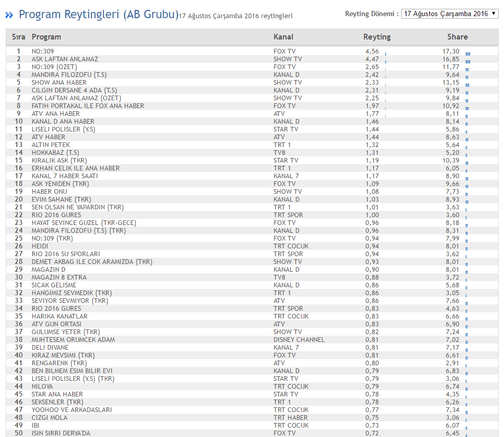Click ASK LAFTAN ANLAMAZ (OZET) row
This screenshot has width=504, height=437.
pyautogui.click(x=252, y=98)
